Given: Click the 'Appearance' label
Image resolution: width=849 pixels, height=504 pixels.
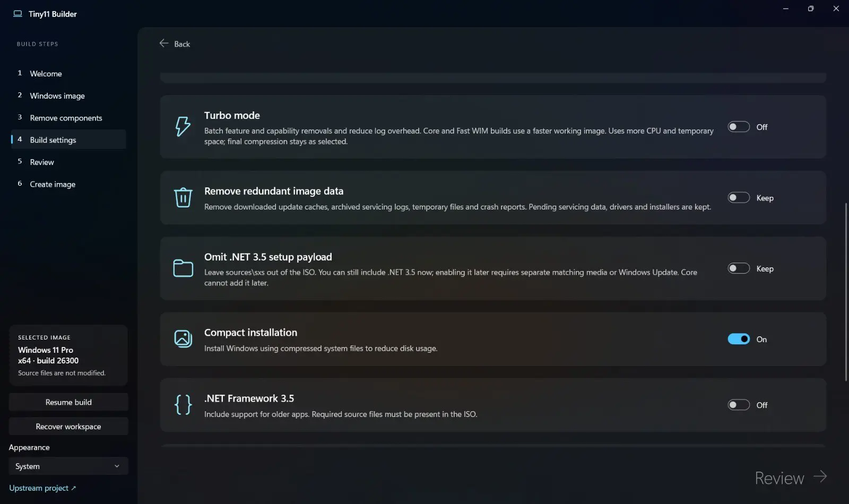Looking at the screenshot, I should click(x=29, y=447).
